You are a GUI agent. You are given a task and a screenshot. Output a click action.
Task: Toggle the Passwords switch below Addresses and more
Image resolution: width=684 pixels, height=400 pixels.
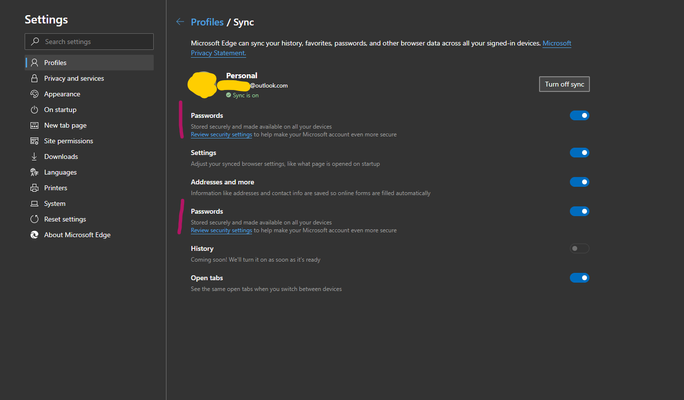[x=579, y=211]
